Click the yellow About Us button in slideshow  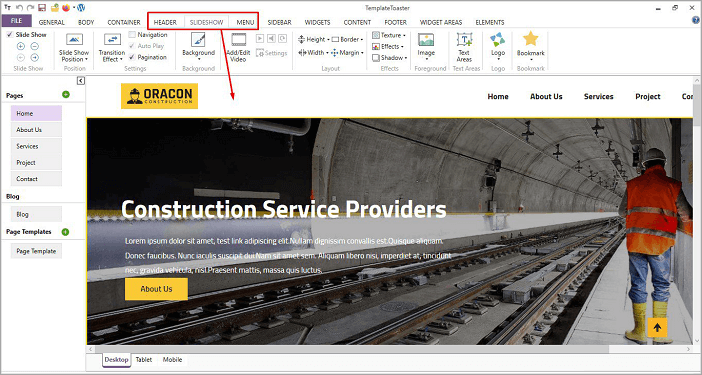point(156,289)
